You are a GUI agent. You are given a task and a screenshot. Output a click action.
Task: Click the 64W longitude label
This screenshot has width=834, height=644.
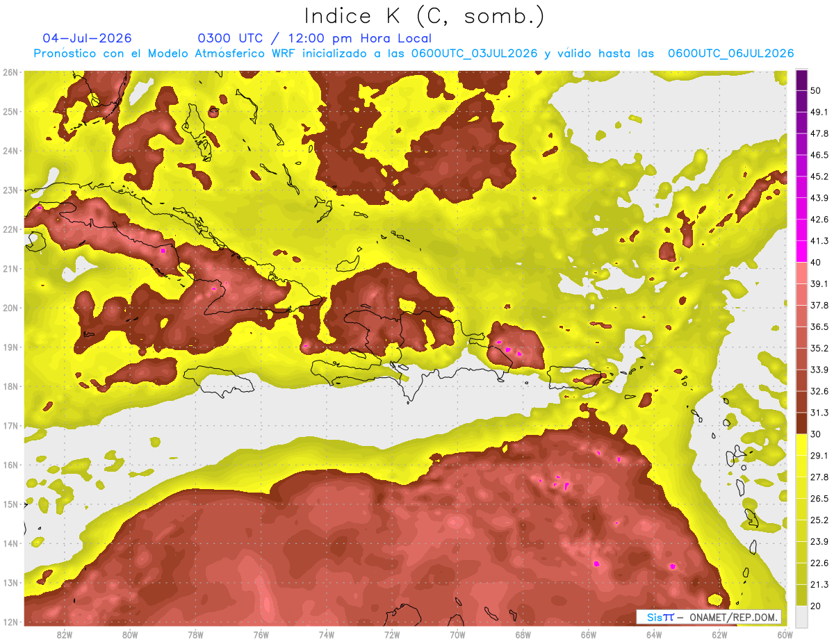654,634
